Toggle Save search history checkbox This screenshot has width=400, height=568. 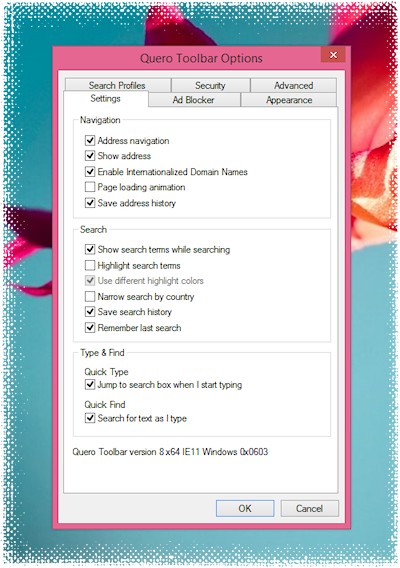tap(90, 312)
